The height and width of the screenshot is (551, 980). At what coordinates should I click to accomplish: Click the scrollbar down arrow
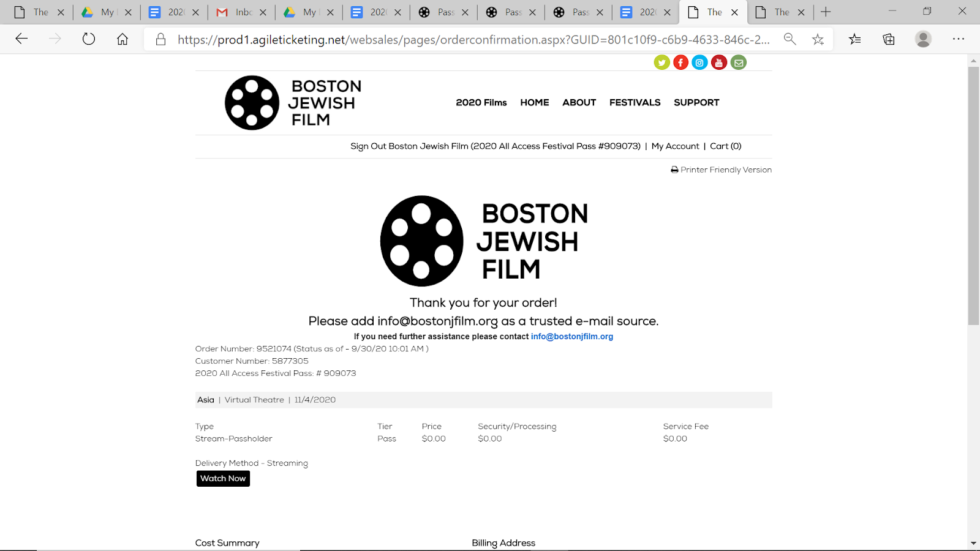(x=973, y=543)
